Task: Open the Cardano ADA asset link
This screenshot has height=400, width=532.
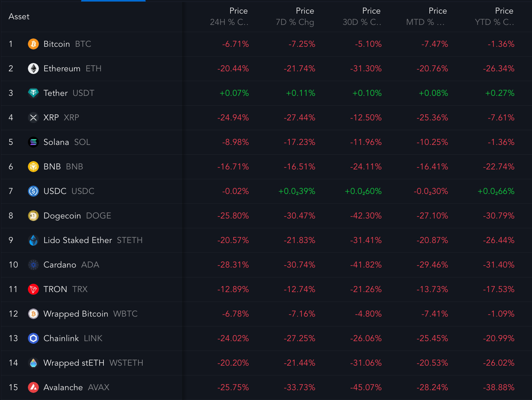Action: pyautogui.click(x=71, y=265)
